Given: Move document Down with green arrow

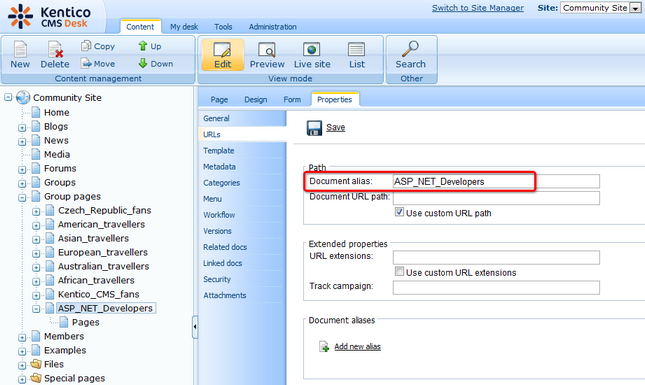Looking at the screenshot, I should [x=143, y=63].
